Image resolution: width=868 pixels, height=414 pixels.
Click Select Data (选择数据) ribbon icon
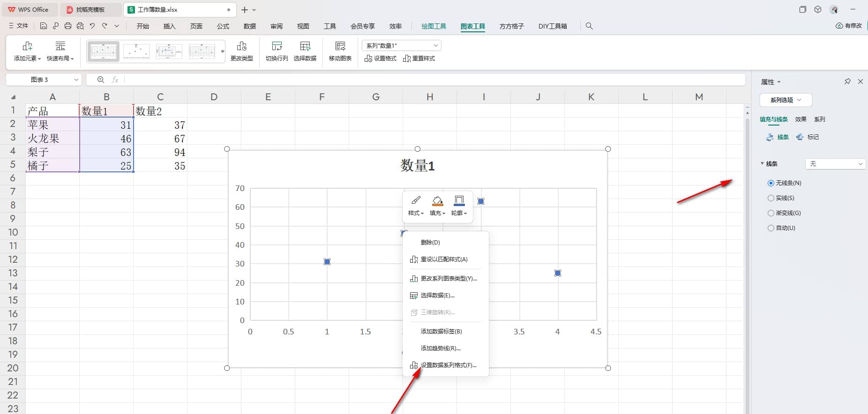pyautogui.click(x=305, y=46)
